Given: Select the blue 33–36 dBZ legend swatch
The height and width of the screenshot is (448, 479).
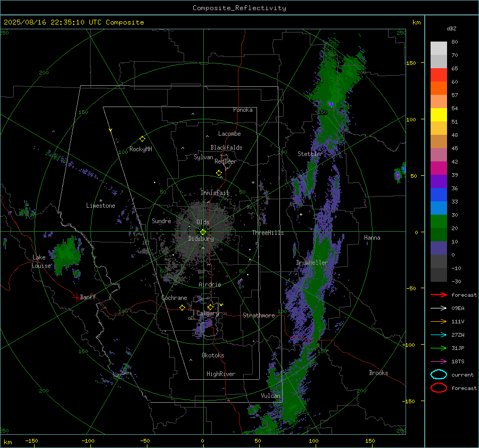Looking at the screenshot, I should pos(439,195).
